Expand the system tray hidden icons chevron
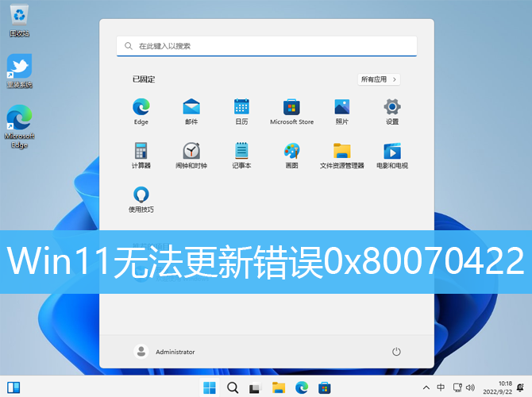Screen dimensions: 532x397 tap(426, 388)
